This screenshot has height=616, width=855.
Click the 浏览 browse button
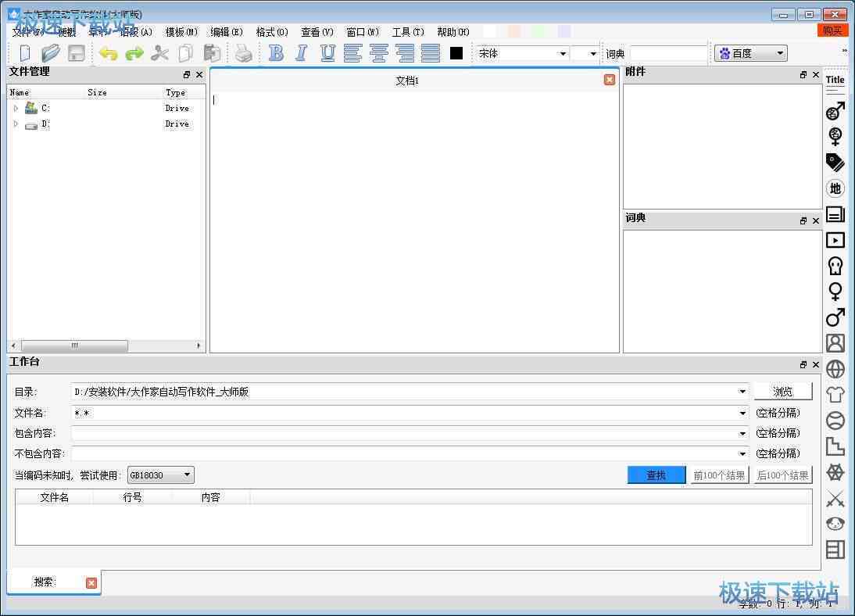[783, 392]
